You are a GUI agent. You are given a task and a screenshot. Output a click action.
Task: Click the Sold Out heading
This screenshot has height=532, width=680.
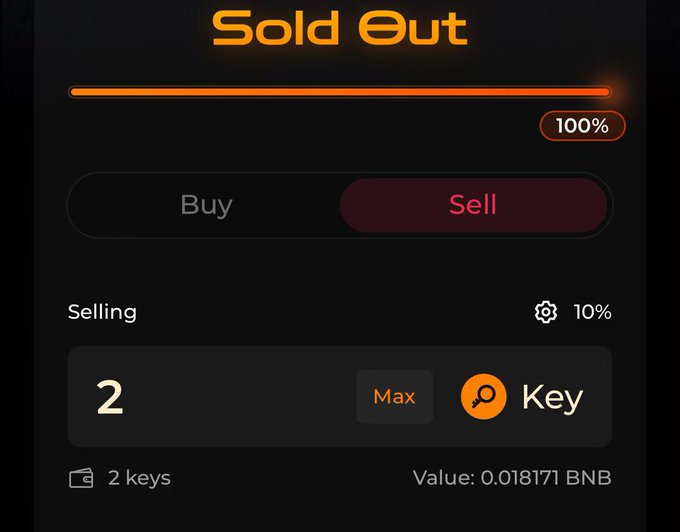click(x=340, y=28)
